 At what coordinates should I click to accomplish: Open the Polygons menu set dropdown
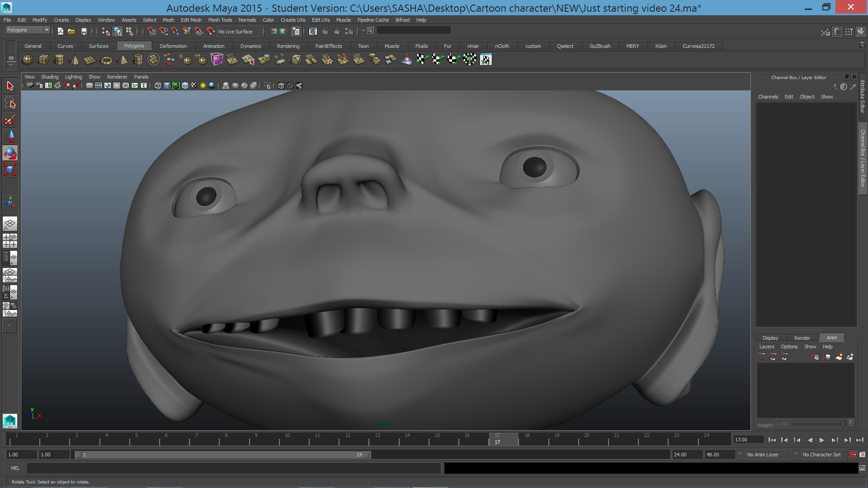pyautogui.click(x=28, y=30)
